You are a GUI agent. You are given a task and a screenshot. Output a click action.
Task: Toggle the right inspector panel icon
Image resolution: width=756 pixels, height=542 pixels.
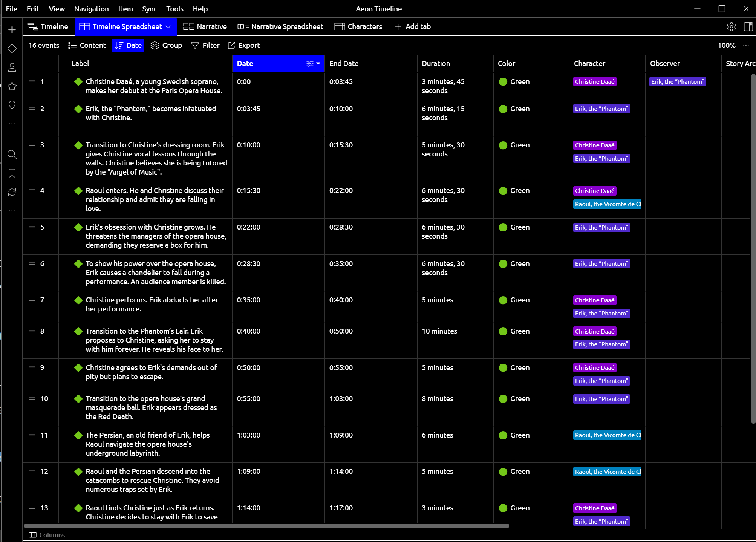click(748, 26)
